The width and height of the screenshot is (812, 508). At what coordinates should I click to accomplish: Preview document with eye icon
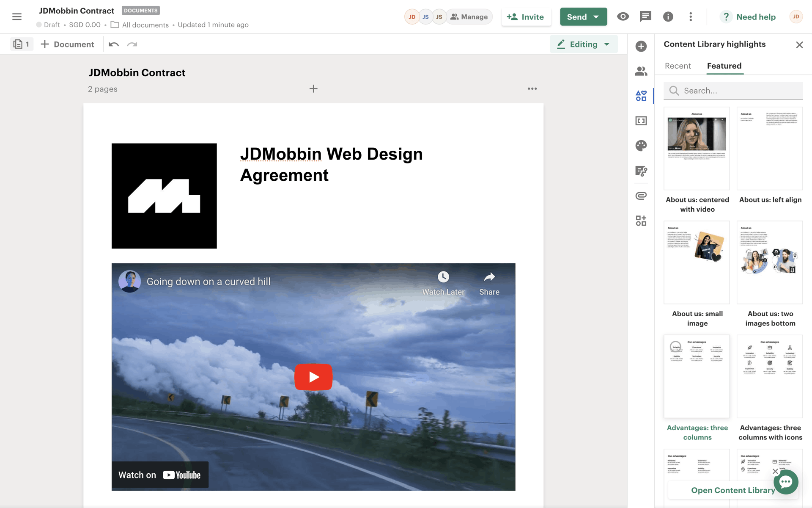click(x=623, y=17)
